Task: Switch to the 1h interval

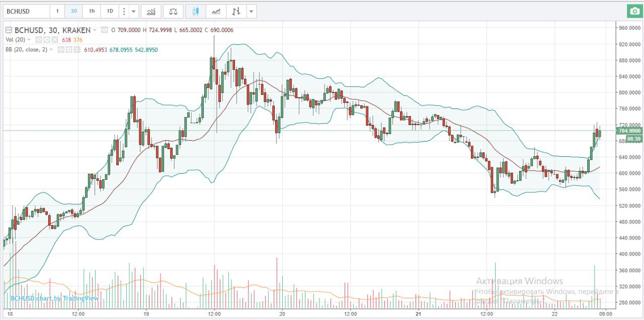Action: tap(91, 11)
